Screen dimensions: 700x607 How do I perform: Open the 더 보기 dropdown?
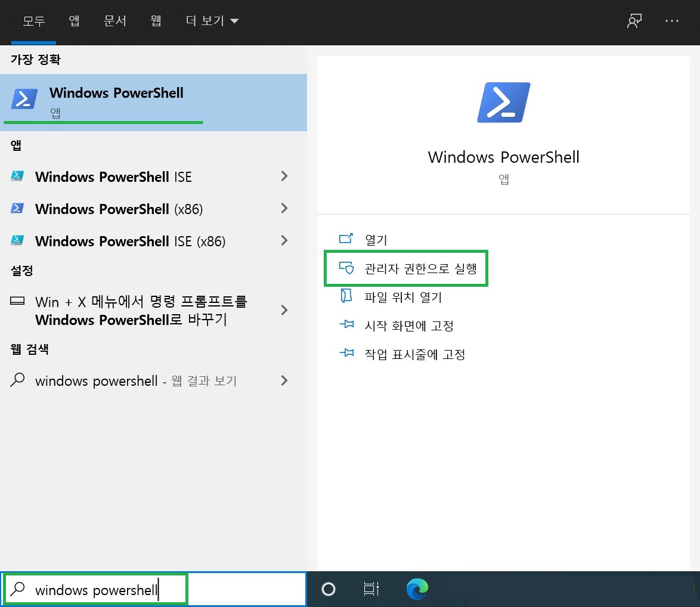(x=212, y=20)
